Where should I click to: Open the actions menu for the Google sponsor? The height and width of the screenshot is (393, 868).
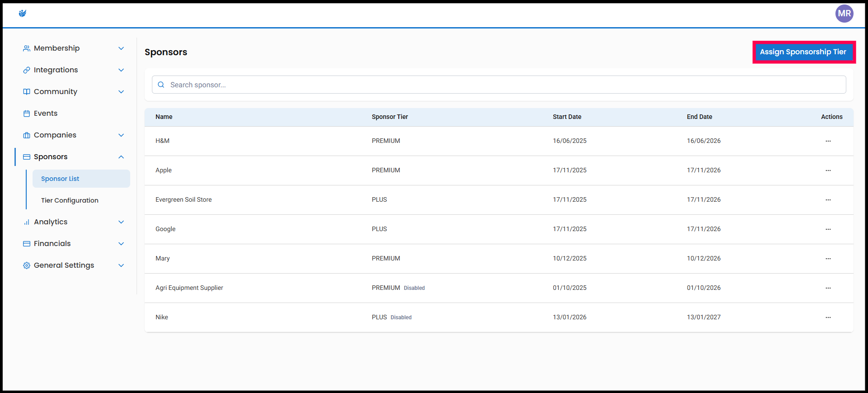coord(828,229)
